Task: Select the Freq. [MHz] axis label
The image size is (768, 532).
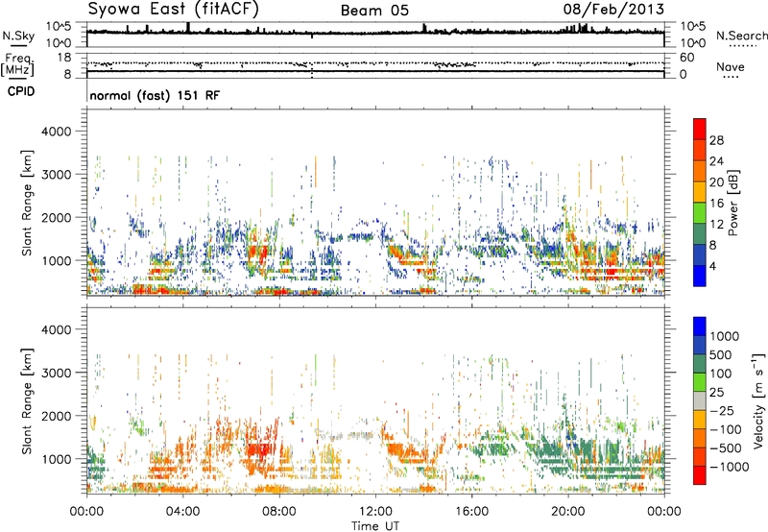Action: coord(17,64)
